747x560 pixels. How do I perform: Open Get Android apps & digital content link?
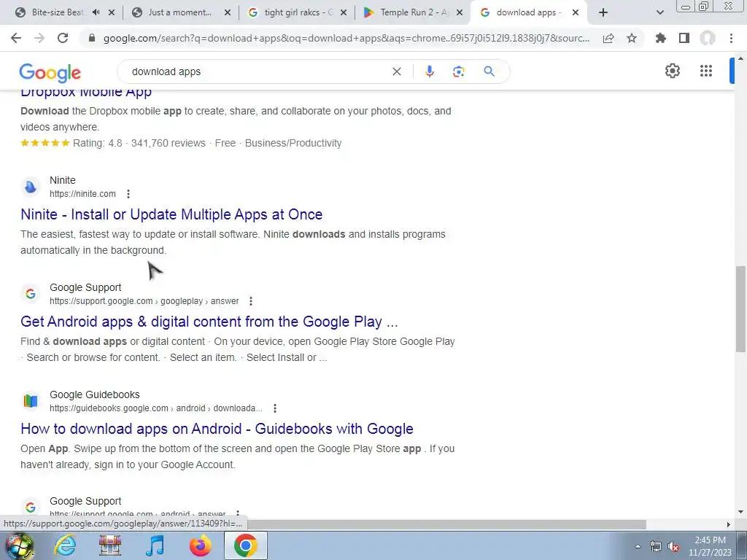point(209,322)
